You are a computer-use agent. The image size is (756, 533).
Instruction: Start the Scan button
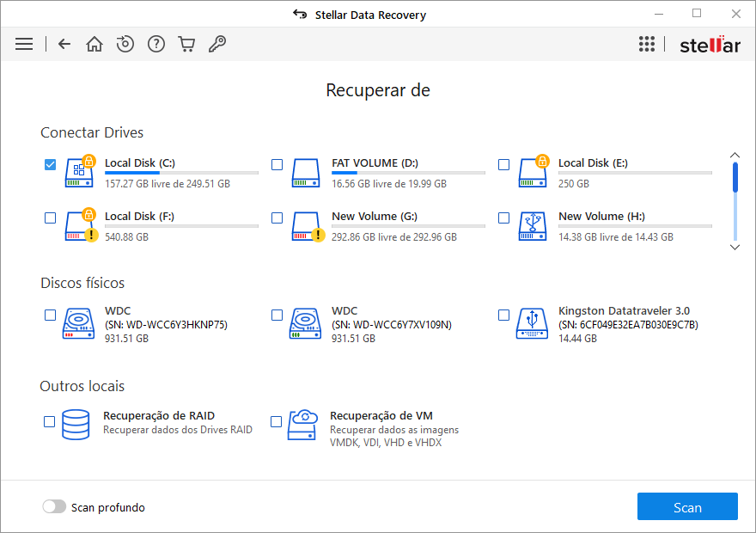pos(687,506)
